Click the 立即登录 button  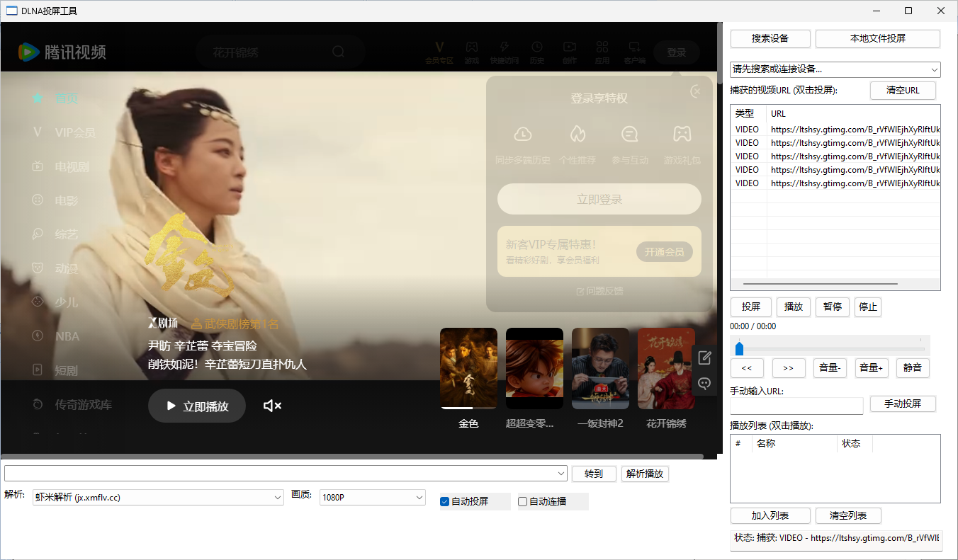coord(599,199)
